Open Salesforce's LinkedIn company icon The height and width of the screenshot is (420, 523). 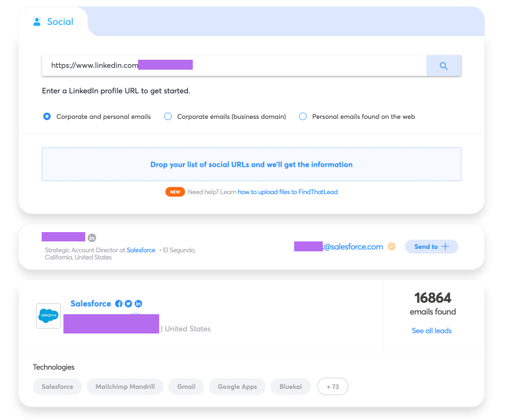click(x=139, y=304)
